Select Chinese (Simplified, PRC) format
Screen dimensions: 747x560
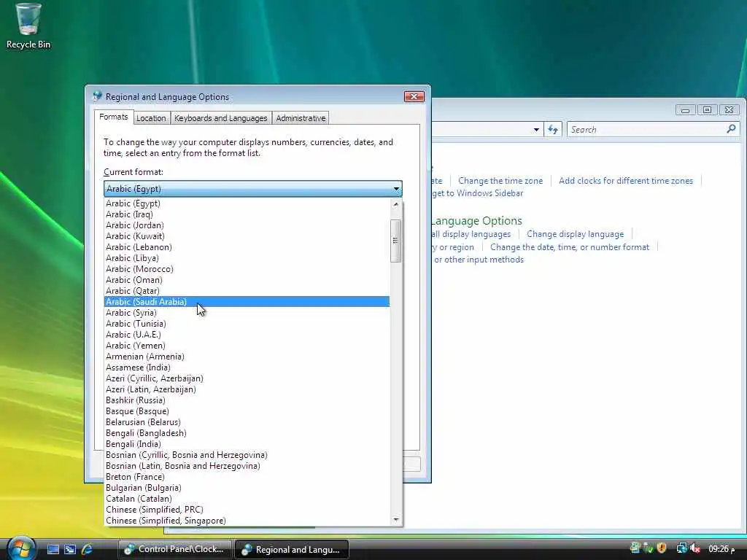click(x=247, y=510)
